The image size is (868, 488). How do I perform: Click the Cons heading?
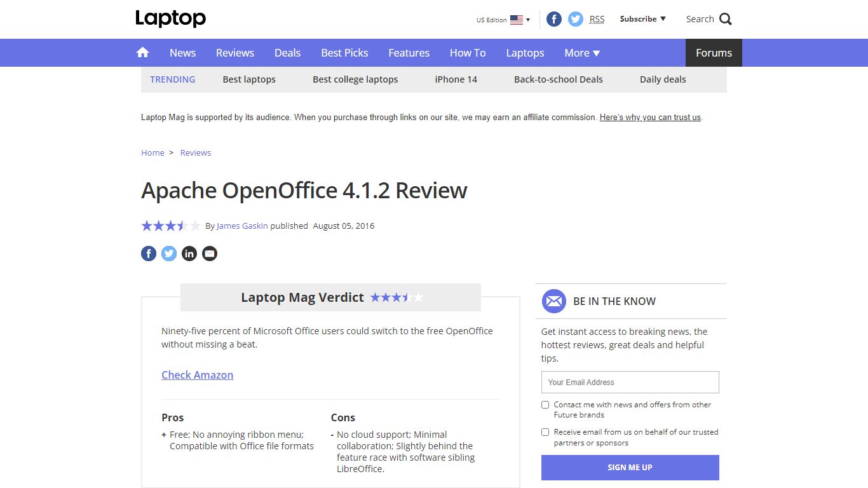tap(342, 417)
